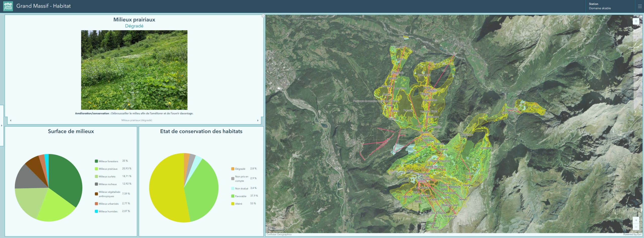This screenshot has height=238, width=644.
Task: Click Pepiniere label on map
Action: 467,135
